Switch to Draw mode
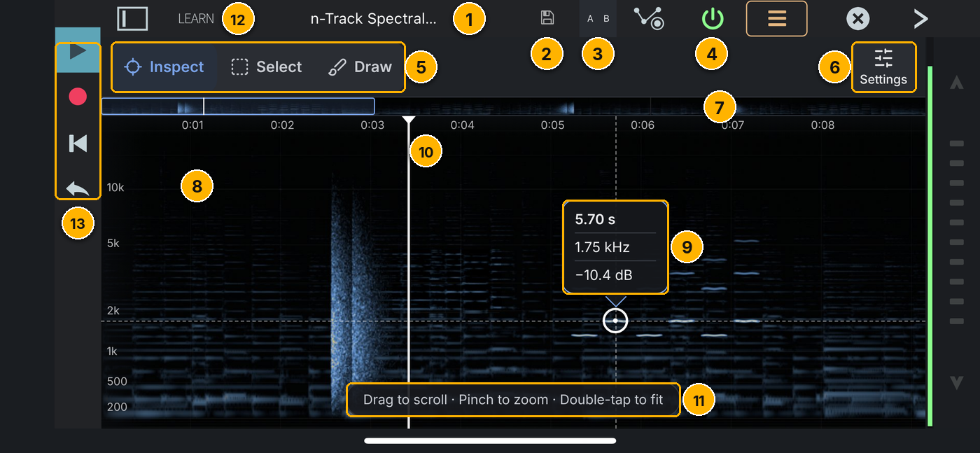This screenshot has width=980, height=453. (360, 67)
